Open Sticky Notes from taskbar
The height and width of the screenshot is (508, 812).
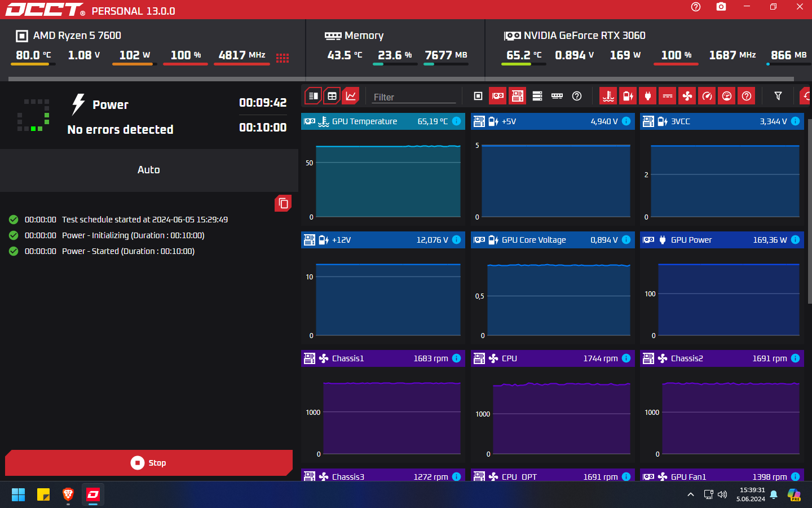43,495
